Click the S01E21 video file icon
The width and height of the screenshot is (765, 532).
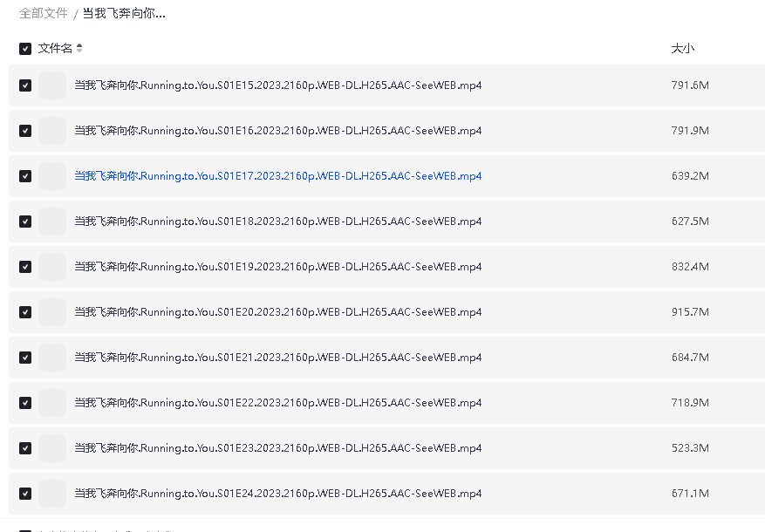click(52, 358)
